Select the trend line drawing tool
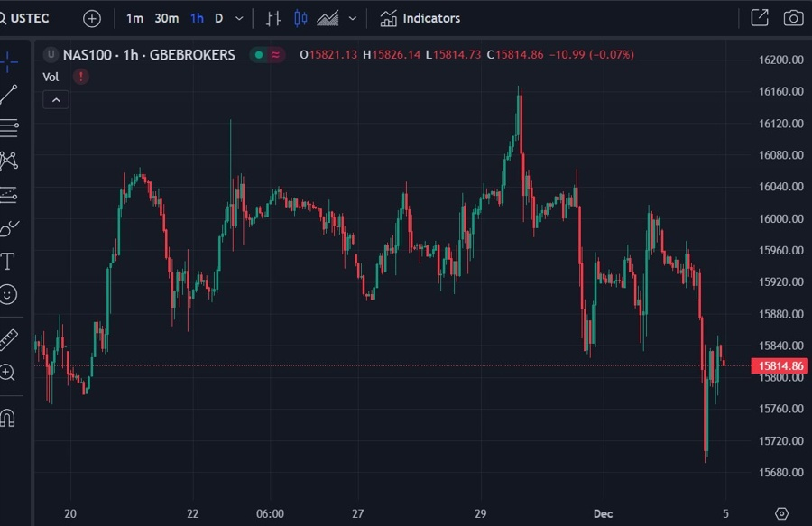Viewport: 812px width, 526px height. 9,96
